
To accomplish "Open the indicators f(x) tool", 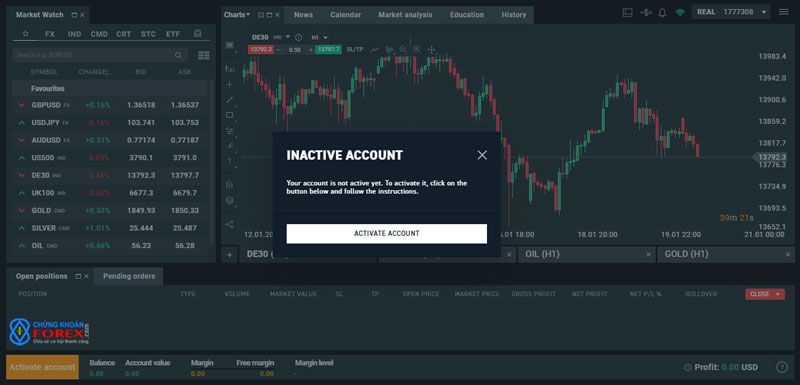I will (230, 69).
